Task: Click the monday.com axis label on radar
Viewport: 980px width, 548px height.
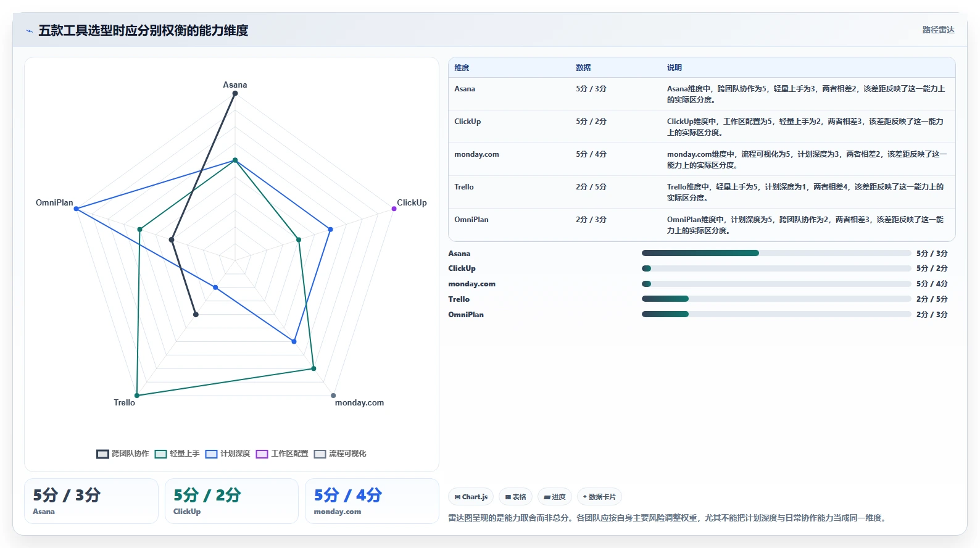Action: (359, 402)
